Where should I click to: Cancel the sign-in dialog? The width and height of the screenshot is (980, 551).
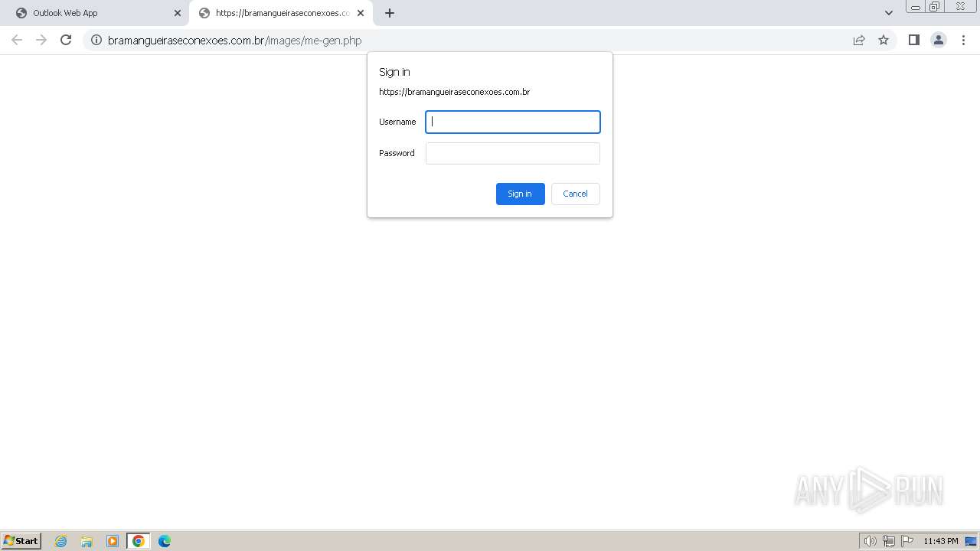576,194
